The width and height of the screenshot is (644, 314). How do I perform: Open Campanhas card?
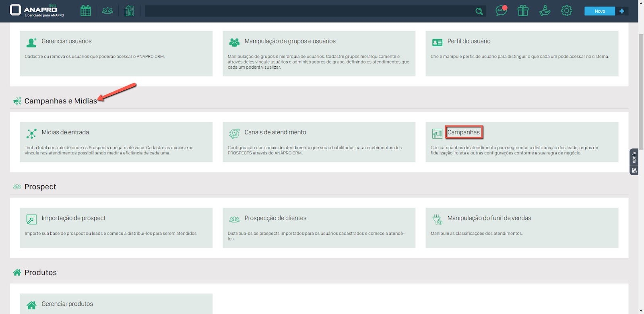463,132
